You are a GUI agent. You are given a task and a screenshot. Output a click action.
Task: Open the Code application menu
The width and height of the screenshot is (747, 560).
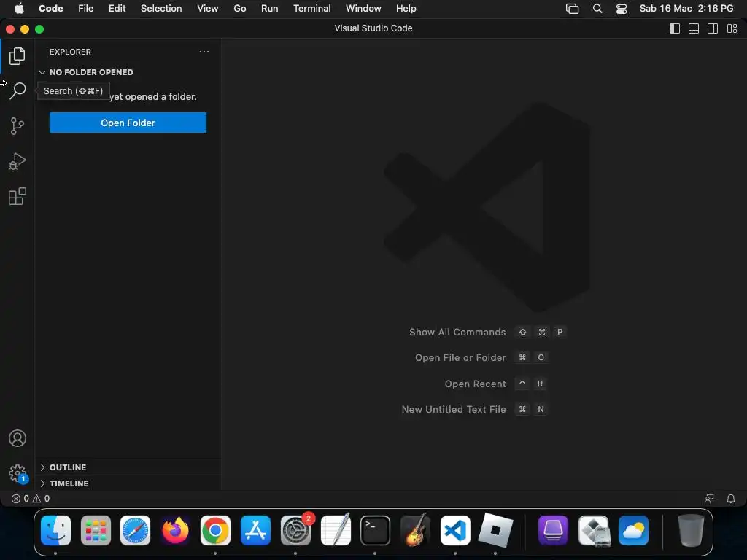(50, 9)
